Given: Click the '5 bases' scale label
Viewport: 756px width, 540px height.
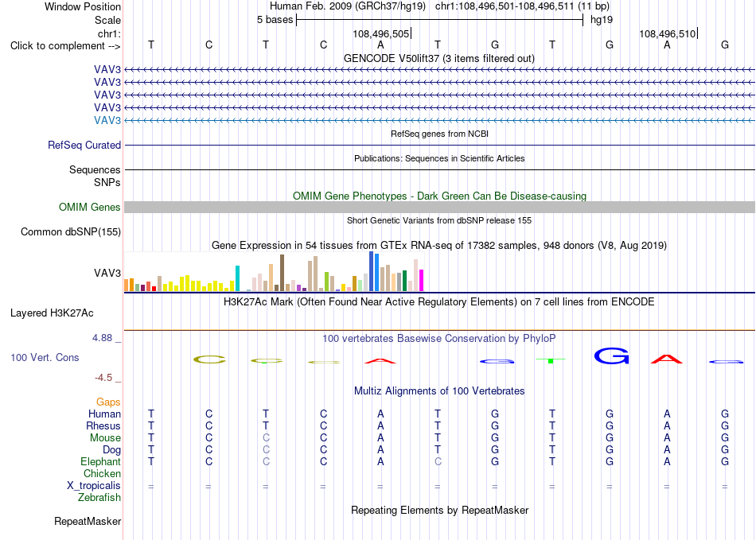Looking at the screenshot, I should pyautogui.click(x=275, y=20).
